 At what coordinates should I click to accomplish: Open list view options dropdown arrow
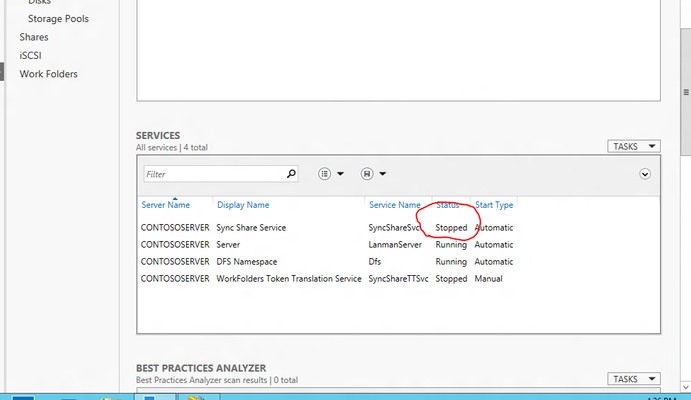[x=340, y=174]
